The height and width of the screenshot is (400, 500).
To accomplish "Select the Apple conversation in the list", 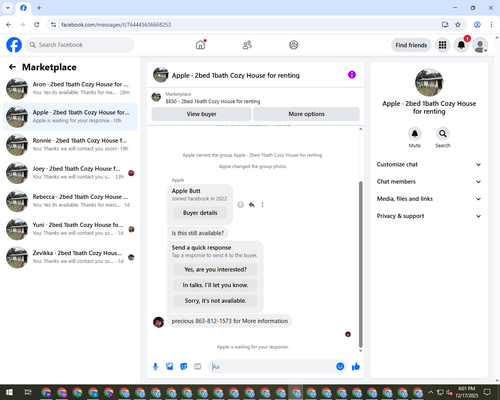I will point(70,117).
